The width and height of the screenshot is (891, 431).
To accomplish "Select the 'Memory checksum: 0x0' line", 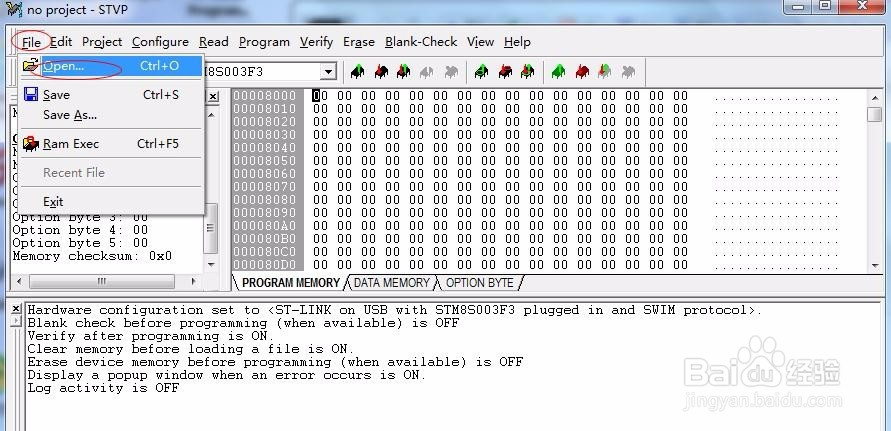I will (92, 256).
